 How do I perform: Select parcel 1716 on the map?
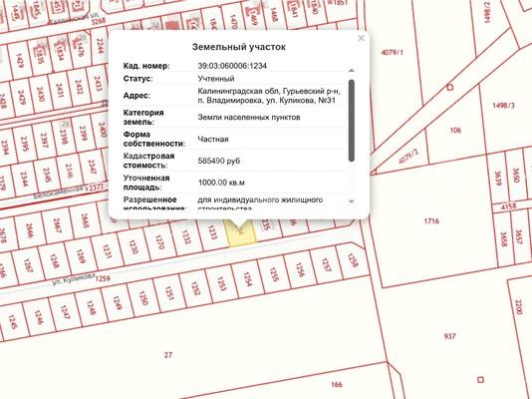(x=431, y=221)
